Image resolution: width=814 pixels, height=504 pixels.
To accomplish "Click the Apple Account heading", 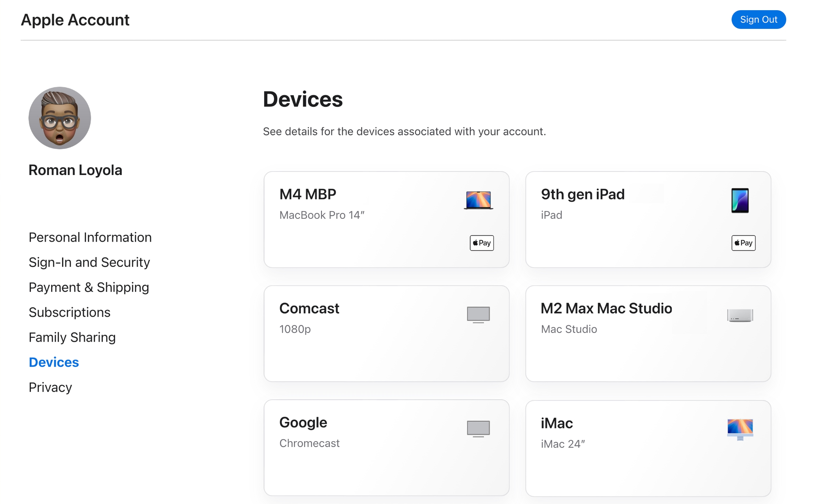I will click(75, 20).
